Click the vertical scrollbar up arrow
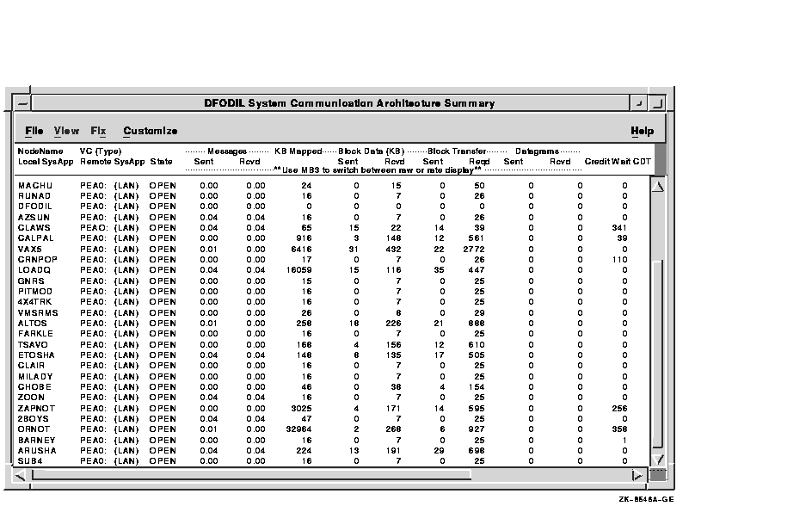Screen dimensions: 812x506 point(658,186)
